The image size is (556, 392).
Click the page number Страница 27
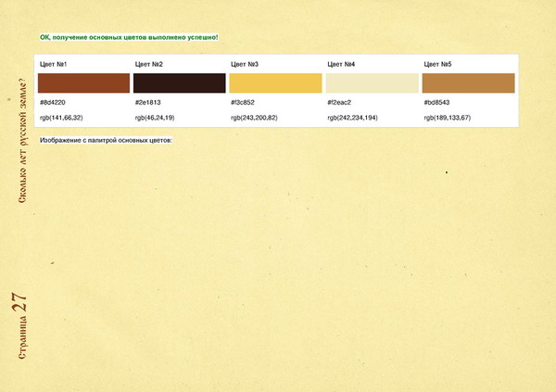20,325
